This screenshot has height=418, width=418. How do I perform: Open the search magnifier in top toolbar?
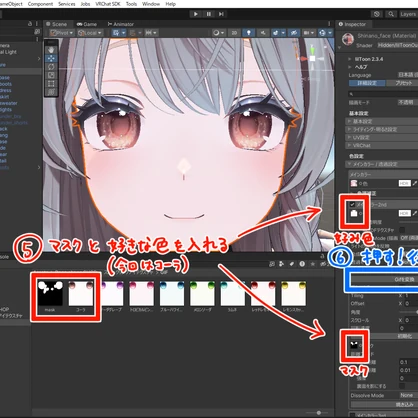(391, 14)
